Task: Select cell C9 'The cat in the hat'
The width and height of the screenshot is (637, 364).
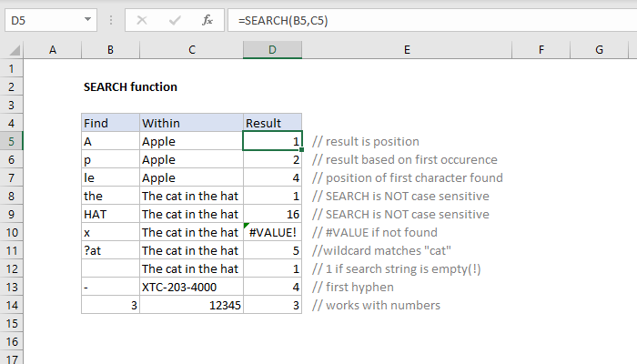Action: 192,214
